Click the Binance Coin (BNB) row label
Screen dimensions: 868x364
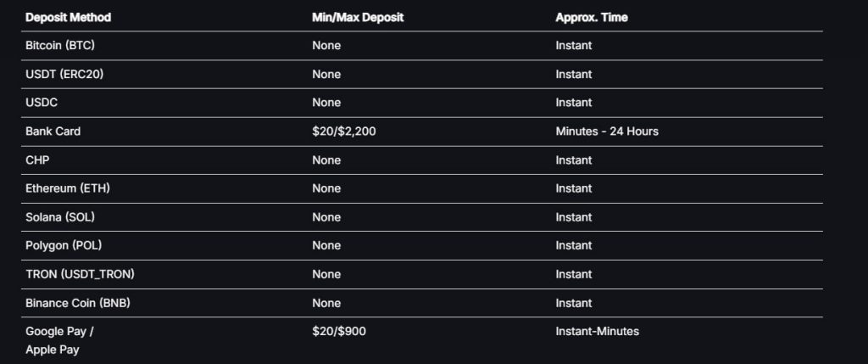77,303
